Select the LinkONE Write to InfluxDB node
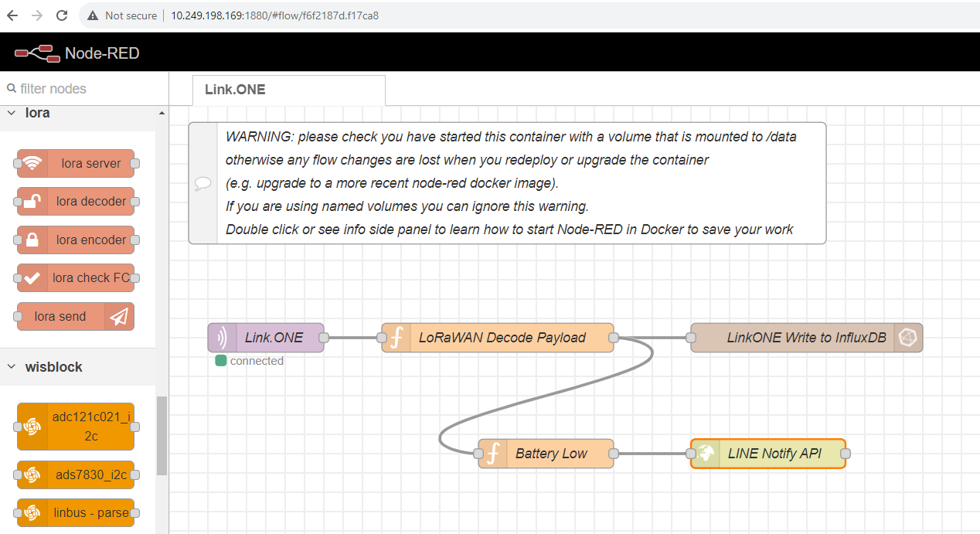 (807, 338)
